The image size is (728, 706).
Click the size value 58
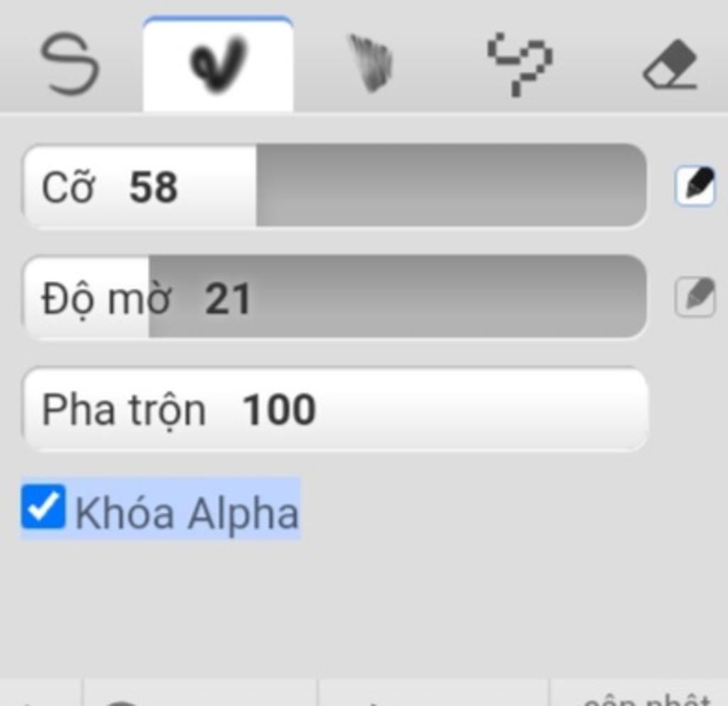pos(153,188)
